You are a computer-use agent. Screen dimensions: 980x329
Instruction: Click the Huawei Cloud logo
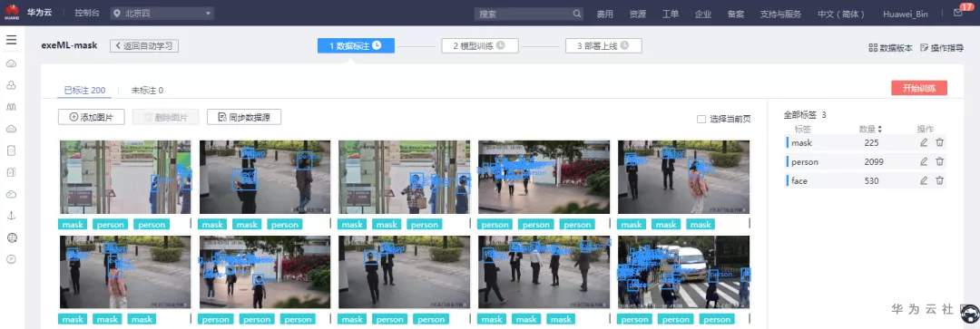pos(12,13)
